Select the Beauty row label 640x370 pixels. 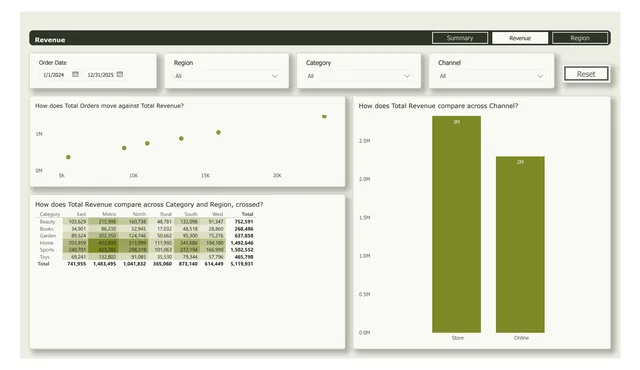[47, 222]
